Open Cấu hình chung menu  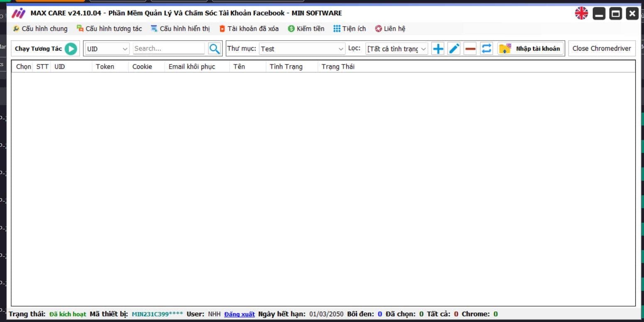pyautogui.click(x=40, y=29)
